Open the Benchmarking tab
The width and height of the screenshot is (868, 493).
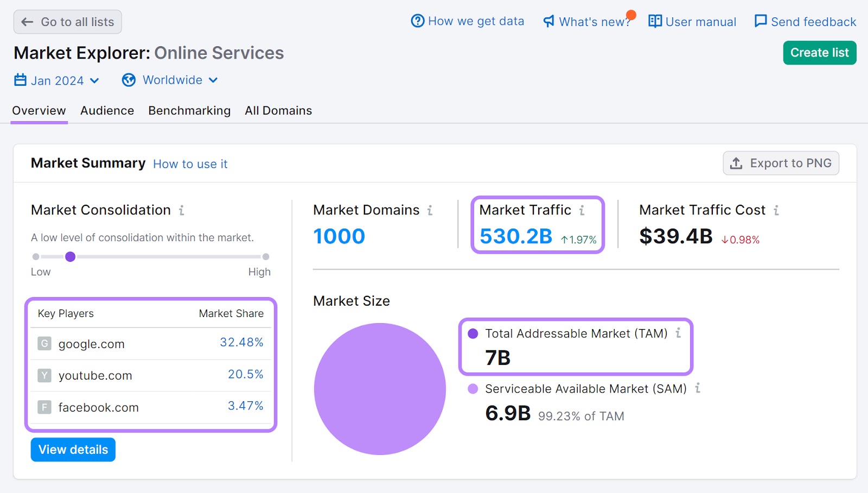click(189, 110)
